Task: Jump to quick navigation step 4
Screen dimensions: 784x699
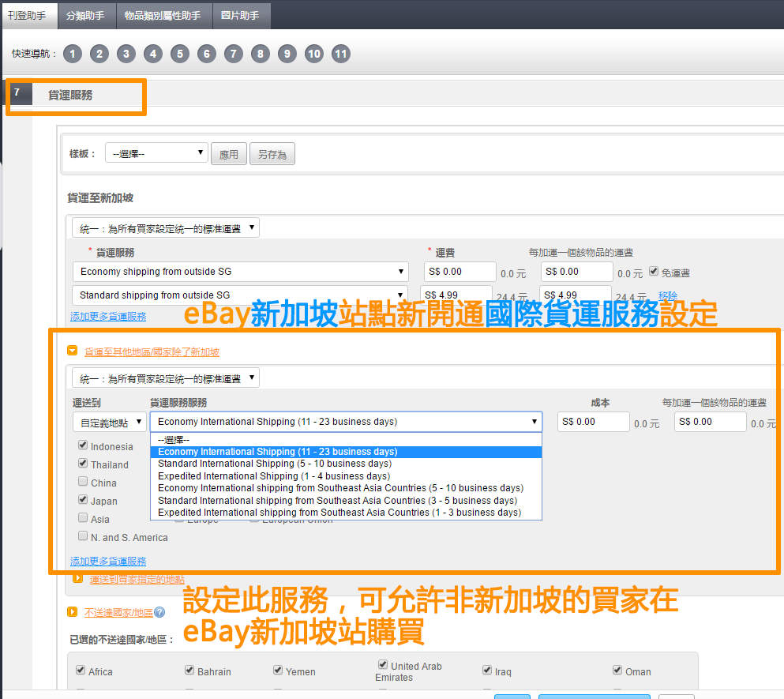Action: (153, 54)
